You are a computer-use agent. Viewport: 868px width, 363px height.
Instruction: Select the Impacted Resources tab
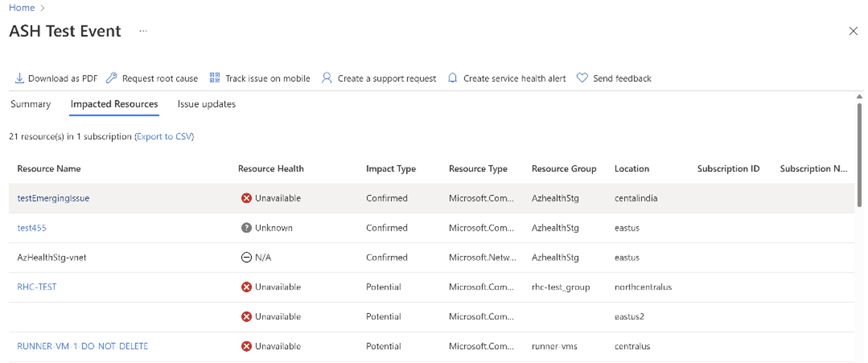point(114,104)
